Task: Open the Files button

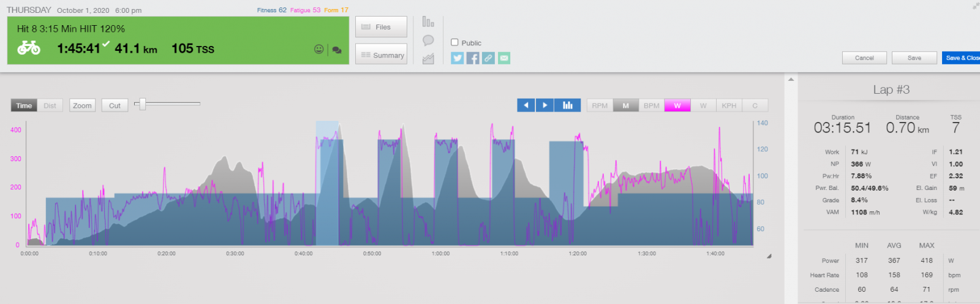Action: tap(381, 27)
